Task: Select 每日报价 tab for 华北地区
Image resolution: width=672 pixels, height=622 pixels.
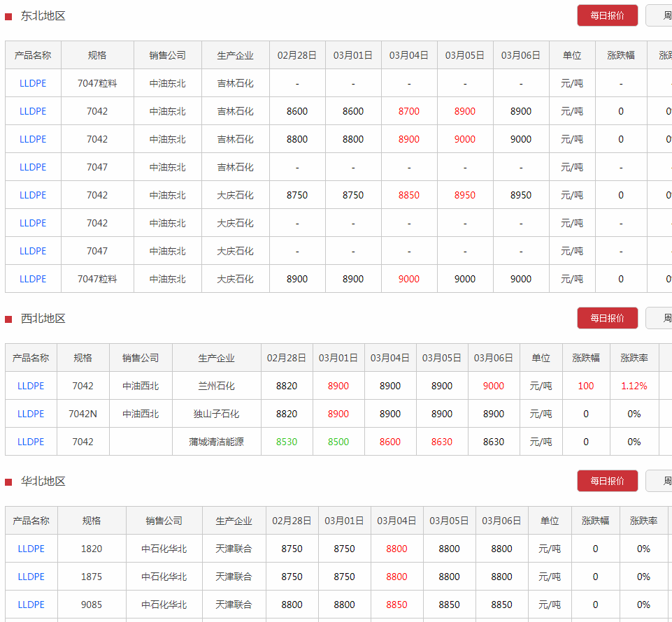Action: click(x=607, y=481)
